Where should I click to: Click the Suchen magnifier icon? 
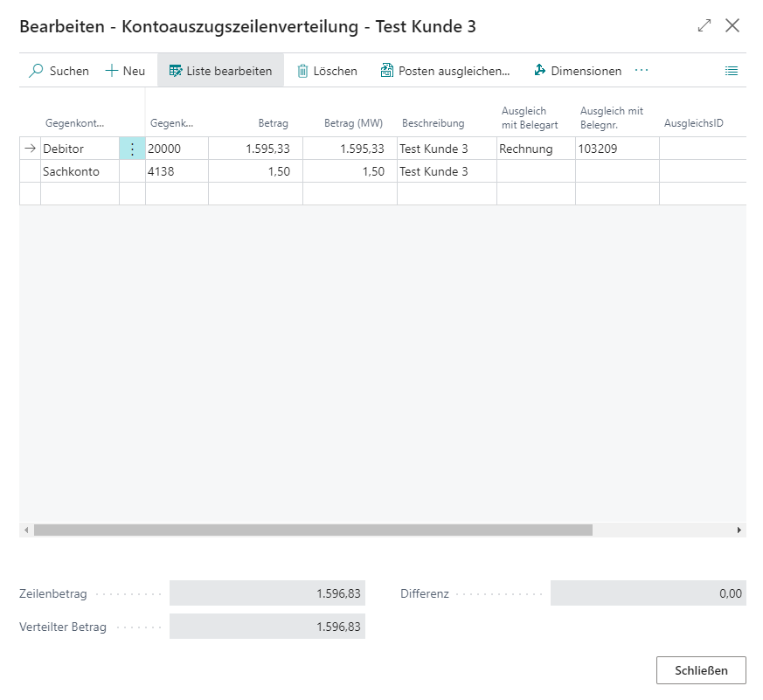[37, 71]
